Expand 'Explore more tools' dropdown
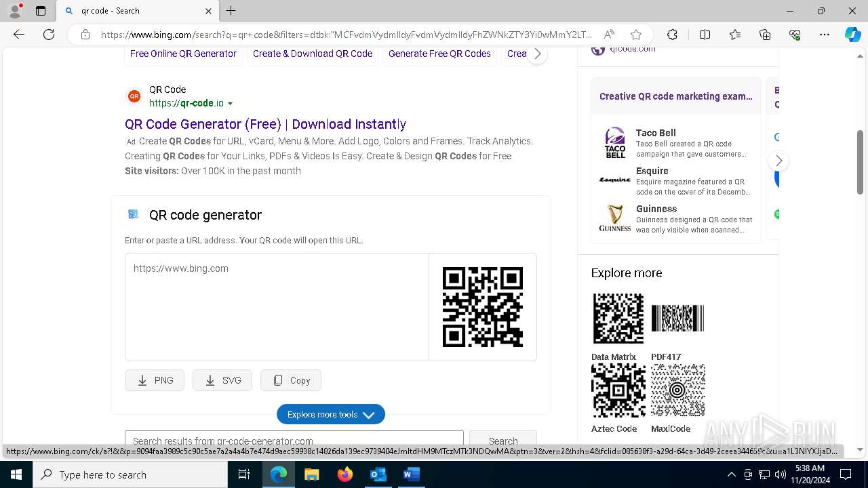This screenshot has width=868, height=488. pos(331,414)
